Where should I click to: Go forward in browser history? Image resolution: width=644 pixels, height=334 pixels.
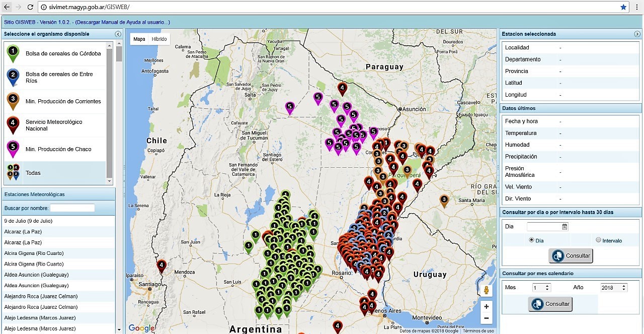(x=18, y=7)
